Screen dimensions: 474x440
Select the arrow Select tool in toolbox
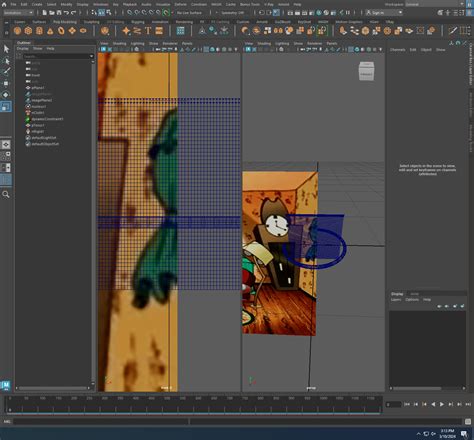[x=6, y=49]
